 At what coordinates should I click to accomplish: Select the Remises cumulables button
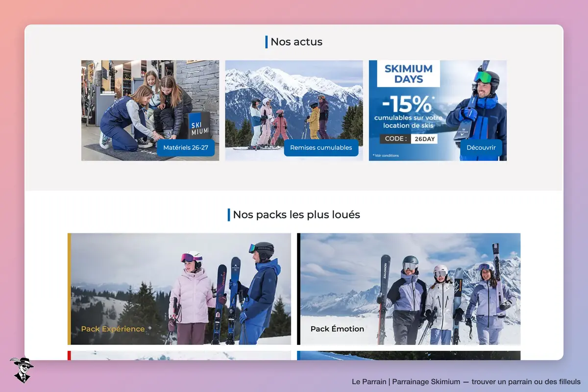point(321,147)
